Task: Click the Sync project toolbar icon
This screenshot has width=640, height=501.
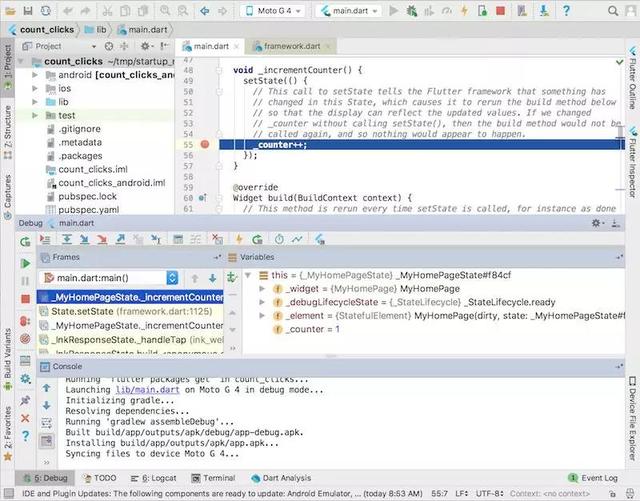Action: click(46, 11)
